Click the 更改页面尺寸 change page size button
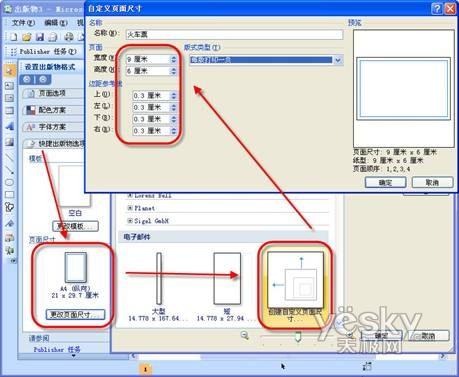The width and height of the screenshot is (459, 377). [75, 314]
